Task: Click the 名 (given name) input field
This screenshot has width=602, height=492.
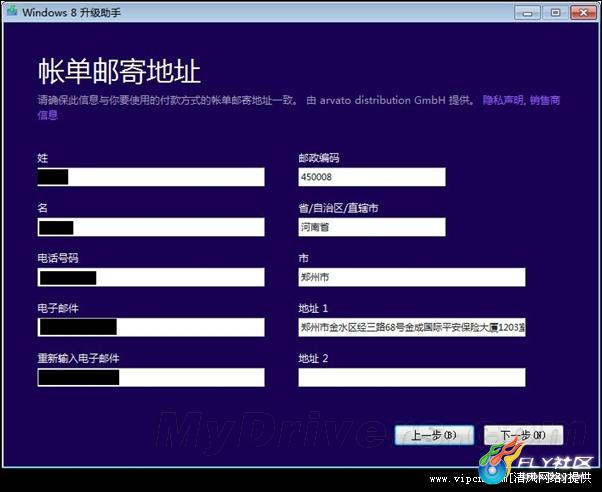Action: click(x=151, y=227)
